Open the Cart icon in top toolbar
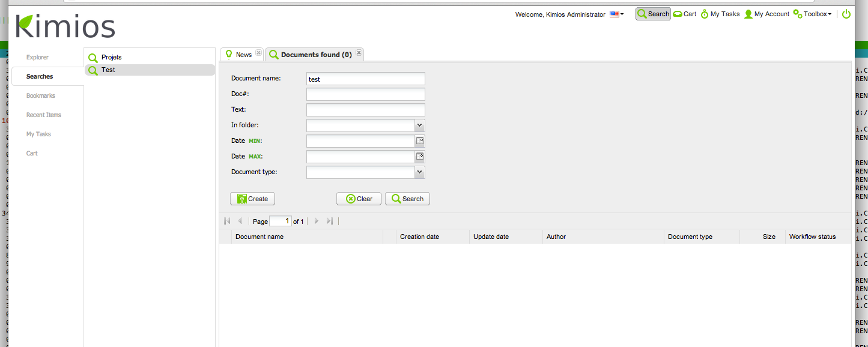868x347 pixels. click(x=676, y=13)
